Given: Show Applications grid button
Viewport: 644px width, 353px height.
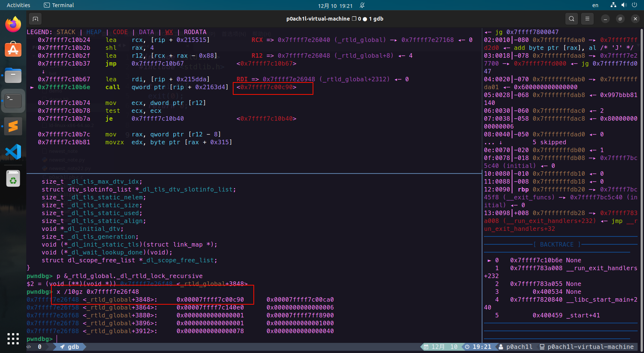Looking at the screenshot, I should pos(13,338).
